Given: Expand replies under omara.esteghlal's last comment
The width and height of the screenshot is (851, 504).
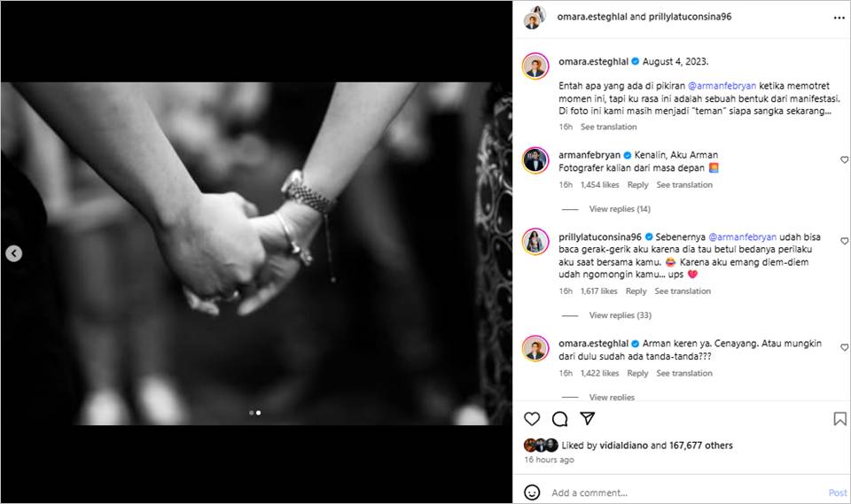Looking at the screenshot, I should pos(612,397).
